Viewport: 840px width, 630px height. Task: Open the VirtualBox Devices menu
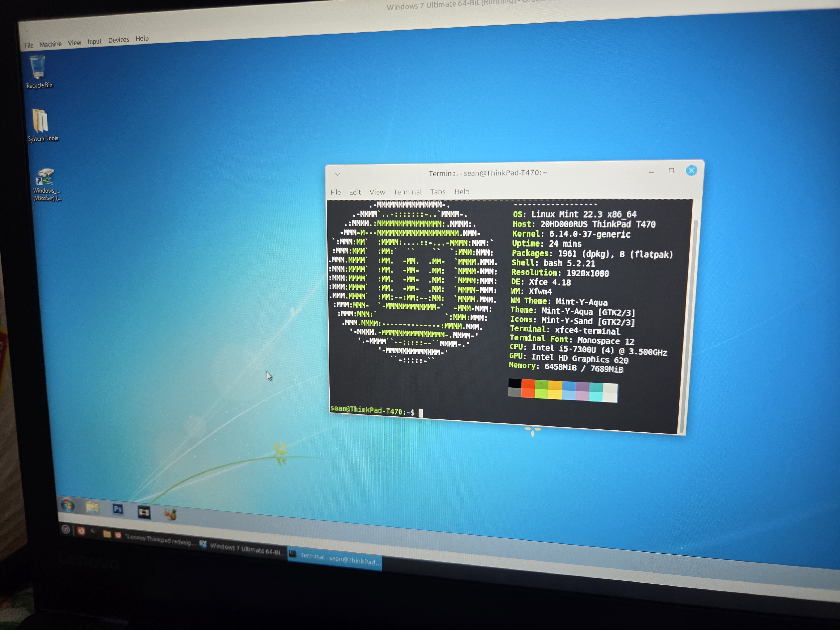118,40
